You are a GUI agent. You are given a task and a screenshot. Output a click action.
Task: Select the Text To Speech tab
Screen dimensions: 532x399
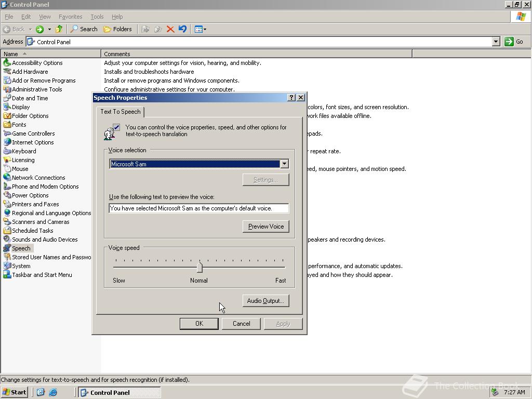tap(121, 112)
